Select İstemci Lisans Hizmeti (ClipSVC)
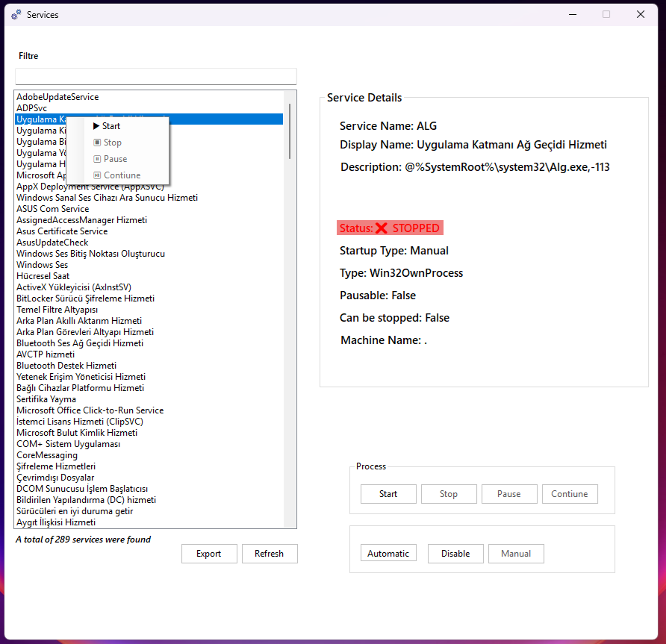Screen dimensions: 666x644 [x=149, y=422]
